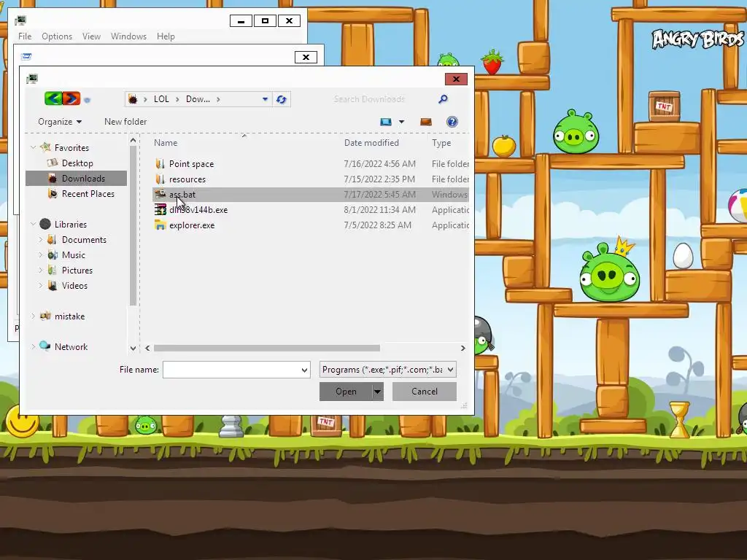Viewport: 747px width, 560px height.
Task: Click the 8/1/2022 11:34 AM date cell
Action: pyautogui.click(x=379, y=209)
